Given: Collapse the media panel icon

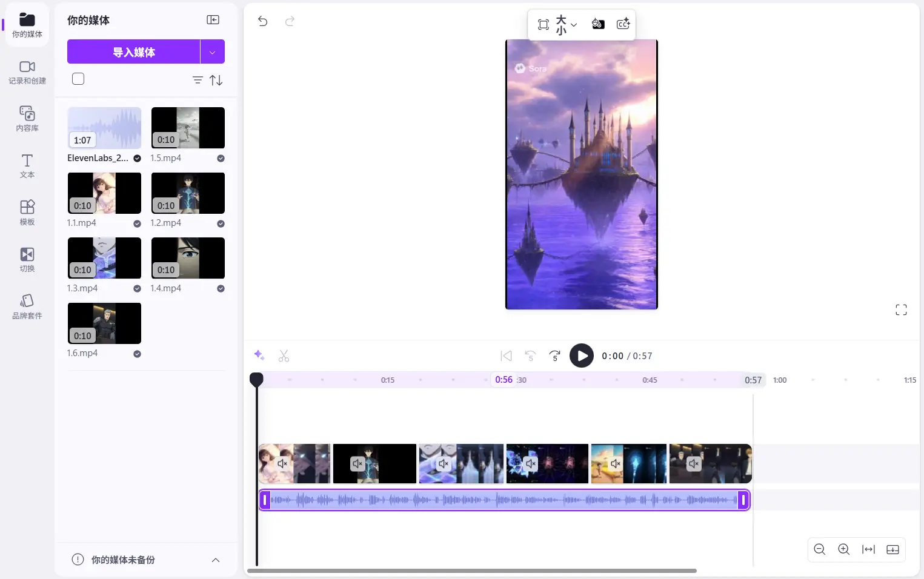Looking at the screenshot, I should point(213,20).
